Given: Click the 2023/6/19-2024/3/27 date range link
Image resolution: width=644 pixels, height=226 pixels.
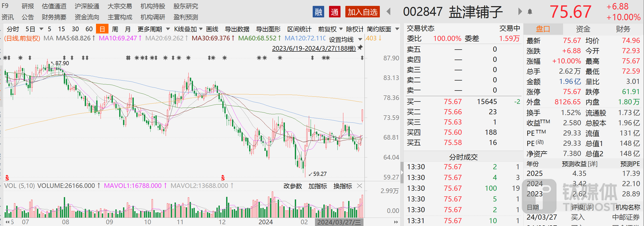Looking at the screenshot, I should [x=314, y=48].
